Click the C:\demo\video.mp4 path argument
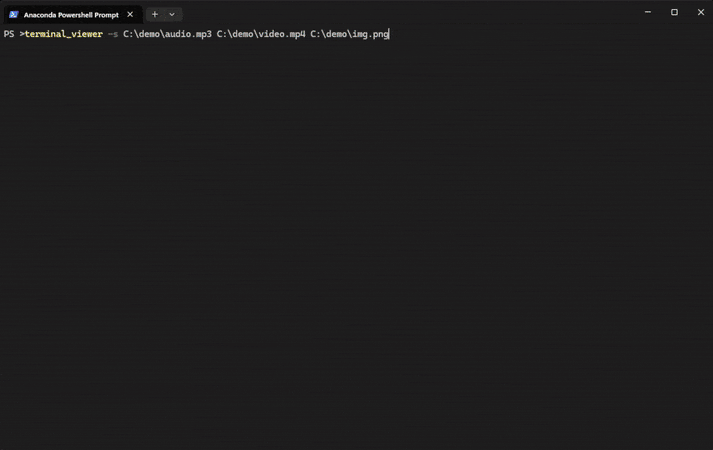 click(261, 34)
